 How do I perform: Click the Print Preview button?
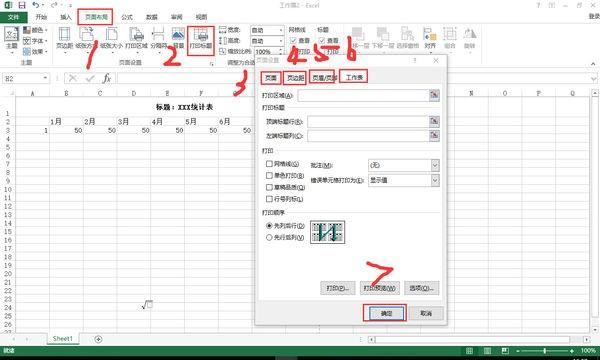coord(380,288)
